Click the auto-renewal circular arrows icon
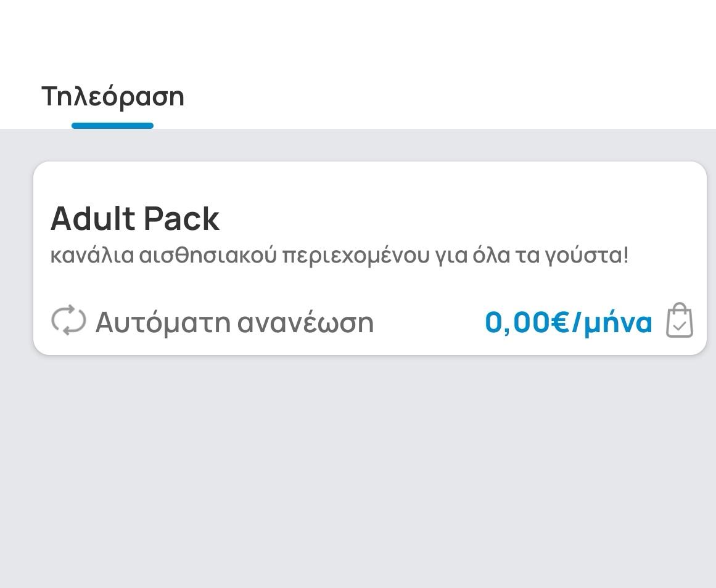This screenshot has height=588, width=716. coord(68,321)
